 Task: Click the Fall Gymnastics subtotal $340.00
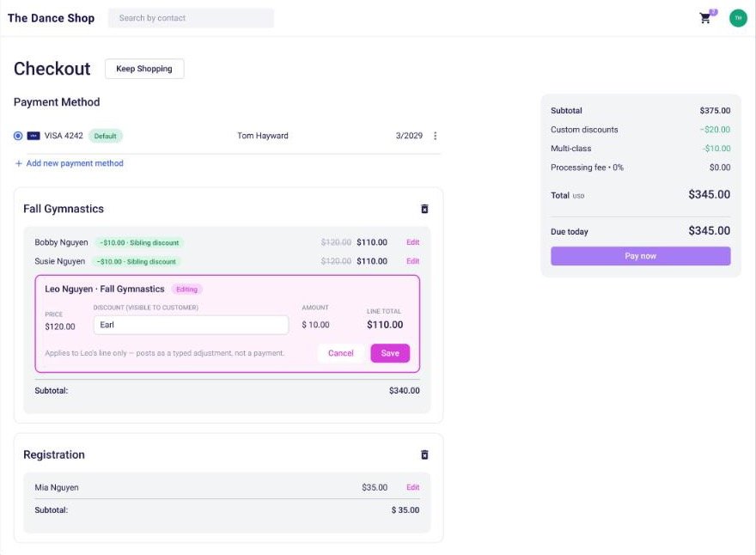click(404, 391)
